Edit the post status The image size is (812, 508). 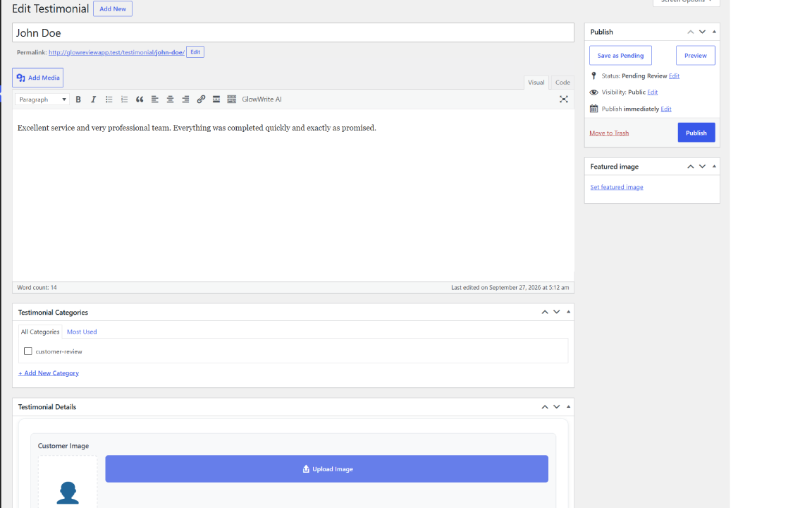pyautogui.click(x=674, y=75)
